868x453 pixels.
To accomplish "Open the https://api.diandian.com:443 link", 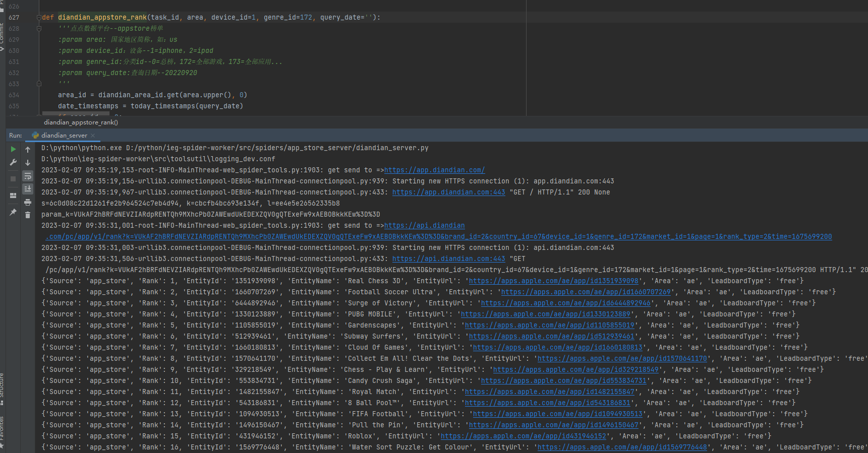I will pos(448,259).
